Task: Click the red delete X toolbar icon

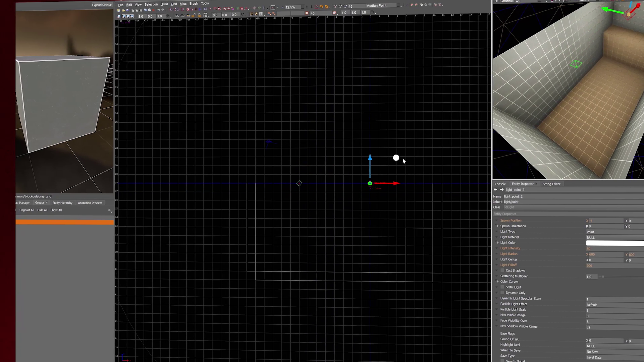Action: click(154, 10)
